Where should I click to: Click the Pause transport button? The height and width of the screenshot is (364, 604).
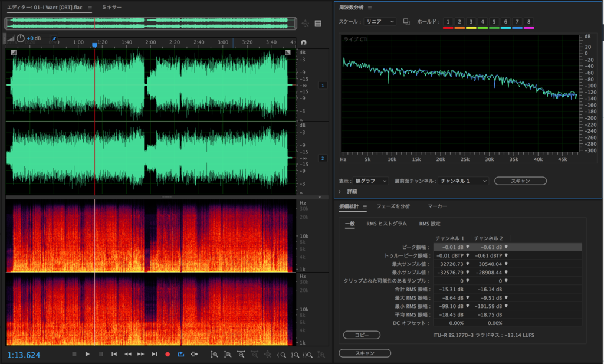point(101,354)
